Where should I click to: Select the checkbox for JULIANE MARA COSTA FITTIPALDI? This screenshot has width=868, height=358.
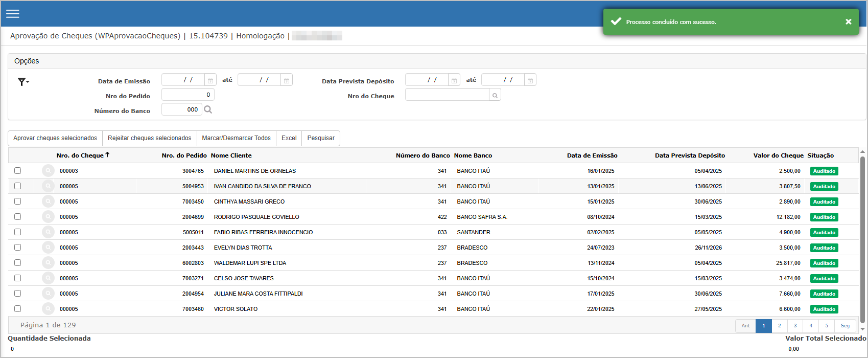[x=18, y=294]
